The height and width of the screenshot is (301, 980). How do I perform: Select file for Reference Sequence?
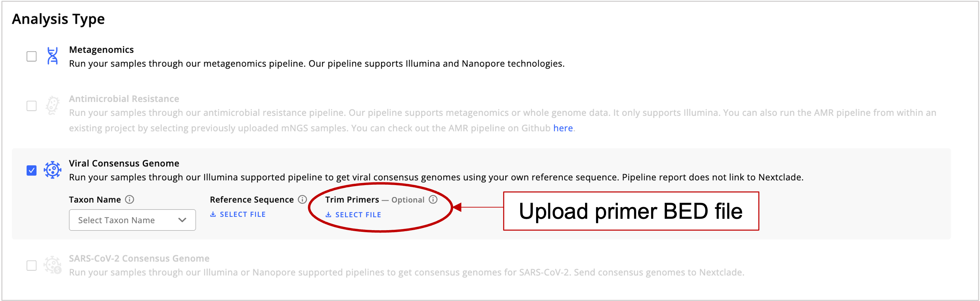pos(238,214)
